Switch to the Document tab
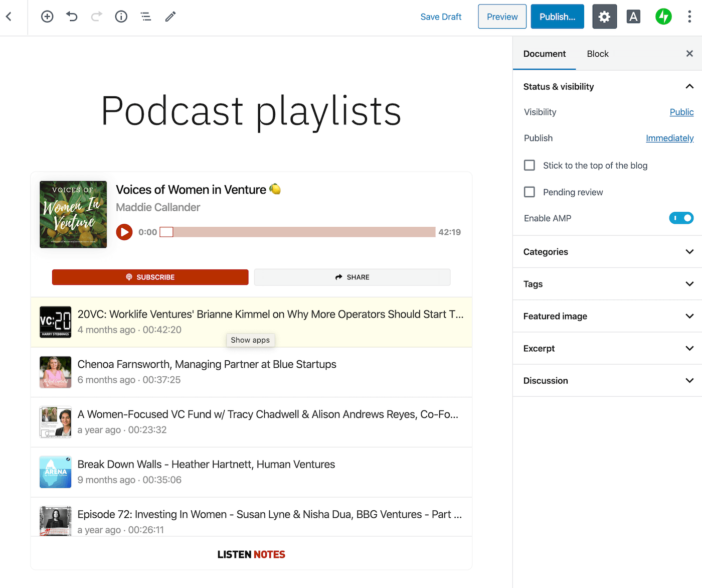 [x=545, y=54]
